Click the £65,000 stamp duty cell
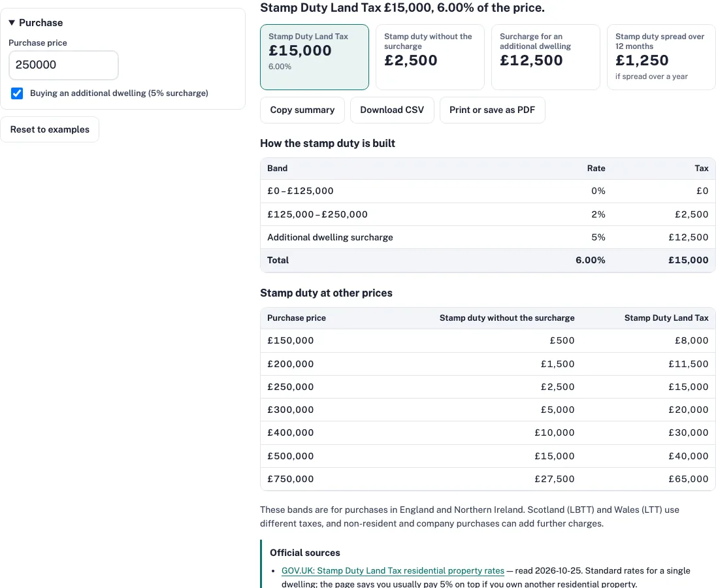The width and height of the screenshot is (716, 588). tap(688, 480)
